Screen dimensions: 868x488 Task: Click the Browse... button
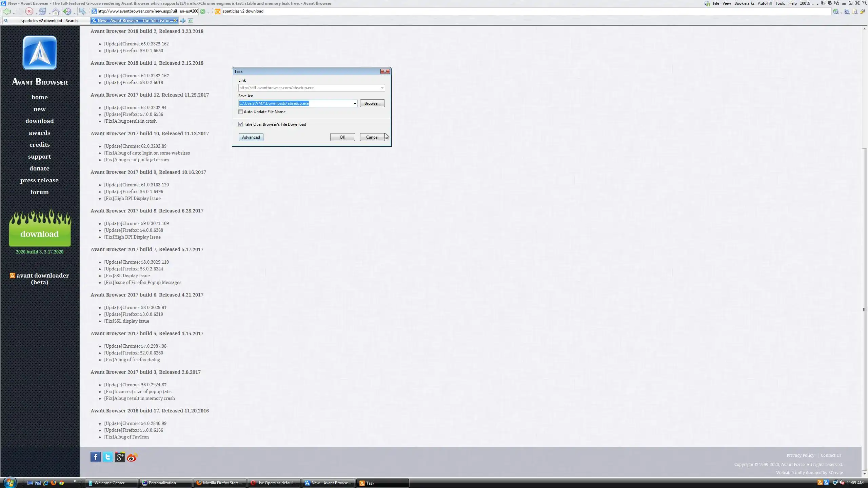coord(372,103)
